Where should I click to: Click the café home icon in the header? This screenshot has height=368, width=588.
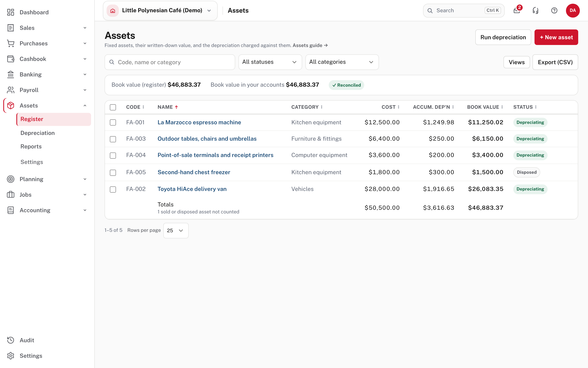tap(113, 10)
